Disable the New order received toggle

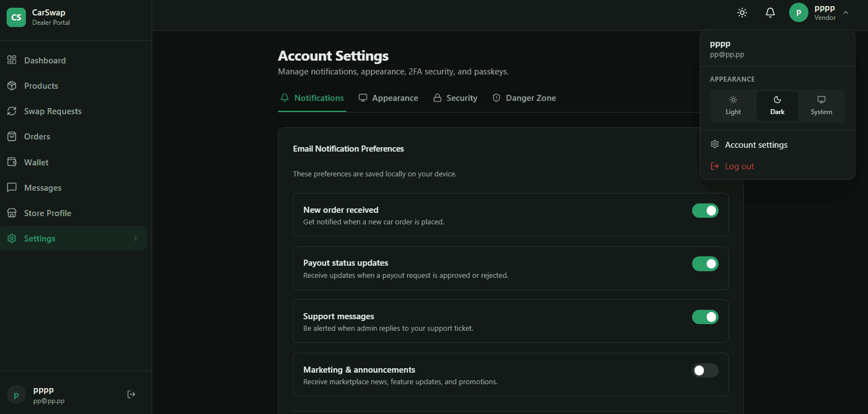pos(705,211)
